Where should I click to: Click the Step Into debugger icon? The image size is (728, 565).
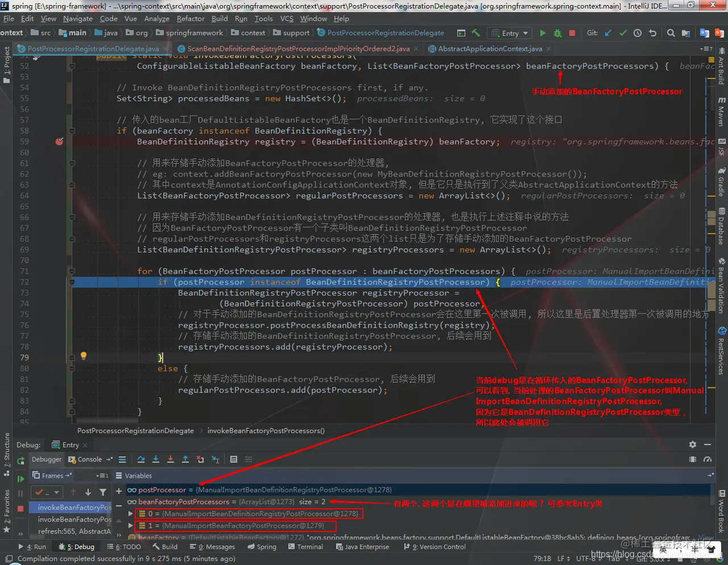(x=155, y=459)
